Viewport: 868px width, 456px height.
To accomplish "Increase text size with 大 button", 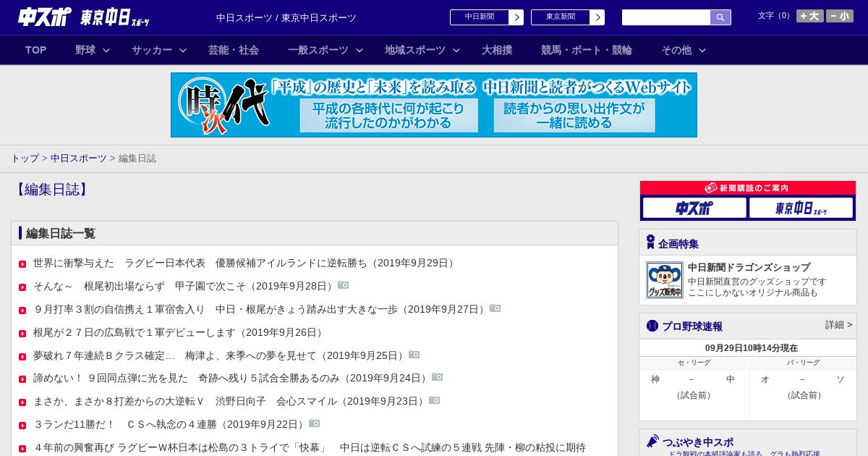I will 810,16.
